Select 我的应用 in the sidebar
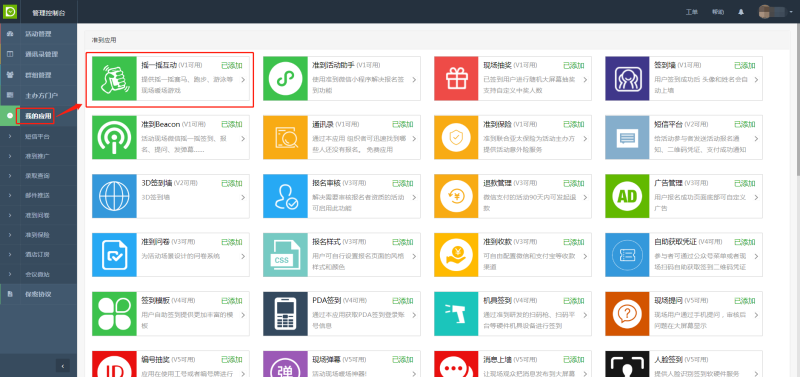Screen dimensions: 800x377 38,116
